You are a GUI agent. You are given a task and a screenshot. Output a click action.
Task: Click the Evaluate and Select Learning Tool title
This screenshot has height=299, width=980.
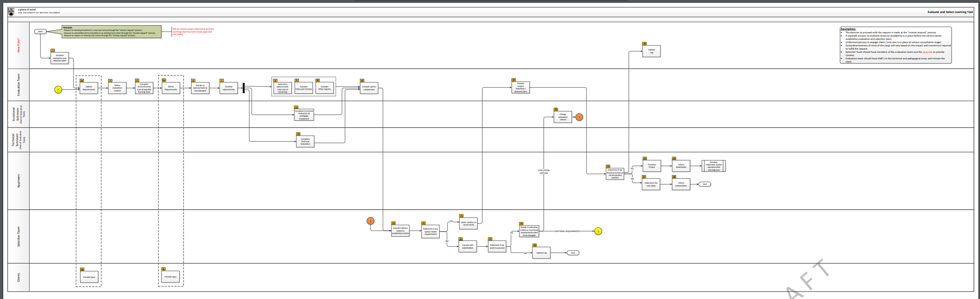[x=950, y=12]
